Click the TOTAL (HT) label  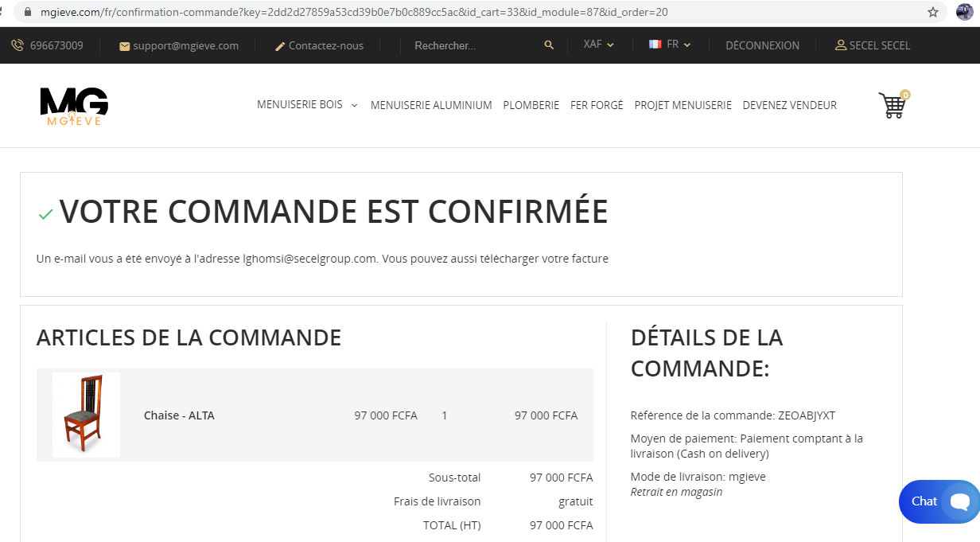pyautogui.click(x=452, y=525)
